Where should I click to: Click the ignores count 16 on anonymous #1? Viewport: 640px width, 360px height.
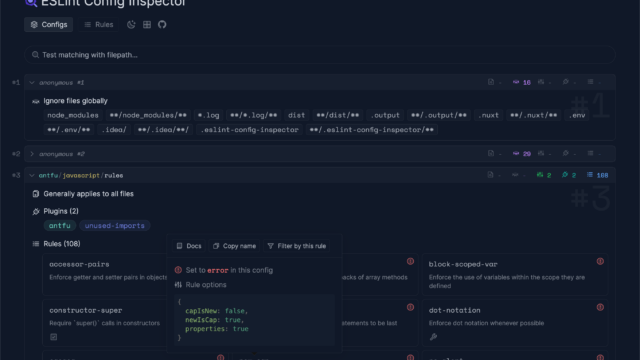522,82
